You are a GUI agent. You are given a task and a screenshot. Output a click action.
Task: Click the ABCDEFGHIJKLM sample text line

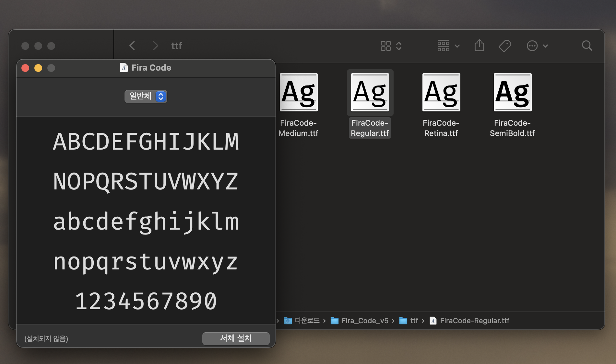146,142
